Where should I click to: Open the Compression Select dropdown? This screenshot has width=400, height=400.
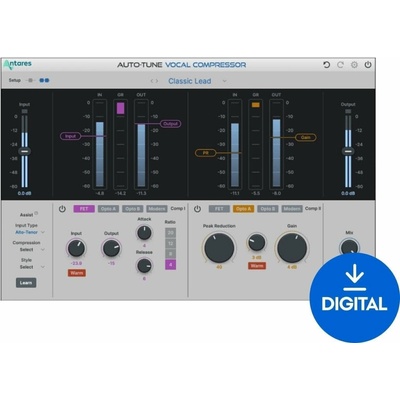[32, 249]
